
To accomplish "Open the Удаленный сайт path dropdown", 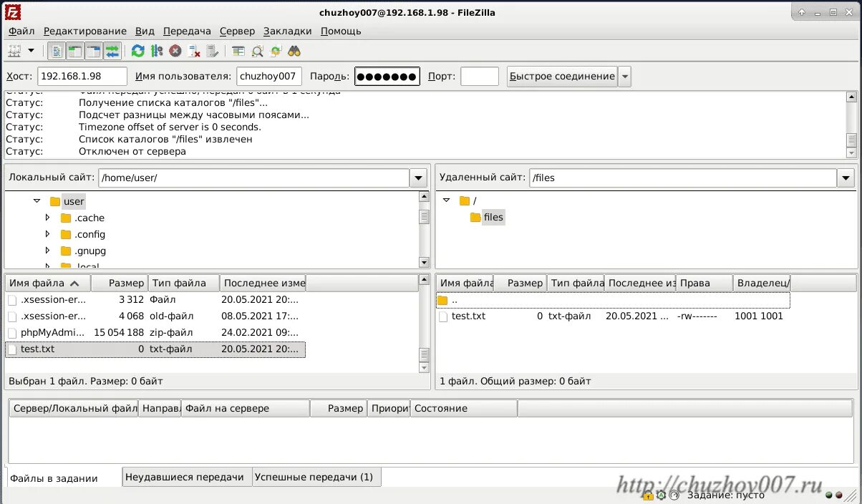I will pos(846,178).
